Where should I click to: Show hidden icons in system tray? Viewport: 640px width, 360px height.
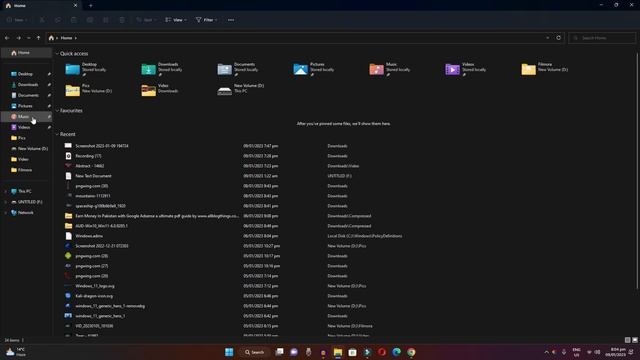(547, 352)
